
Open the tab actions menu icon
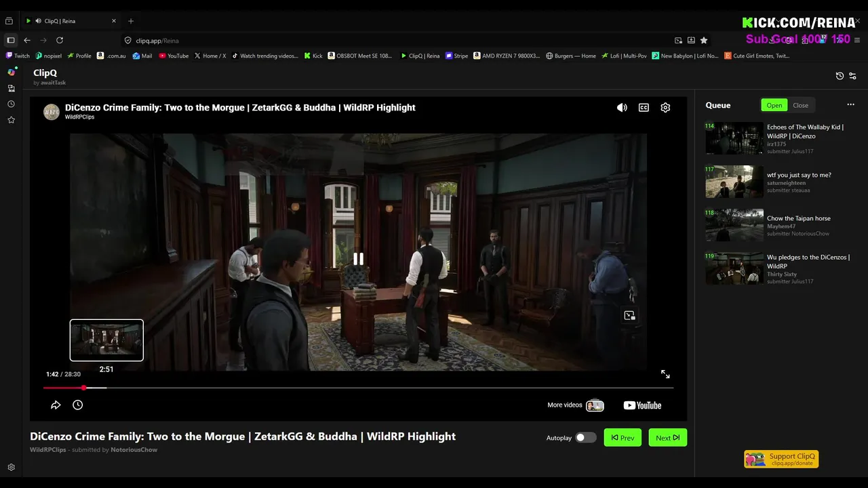coord(9,21)
